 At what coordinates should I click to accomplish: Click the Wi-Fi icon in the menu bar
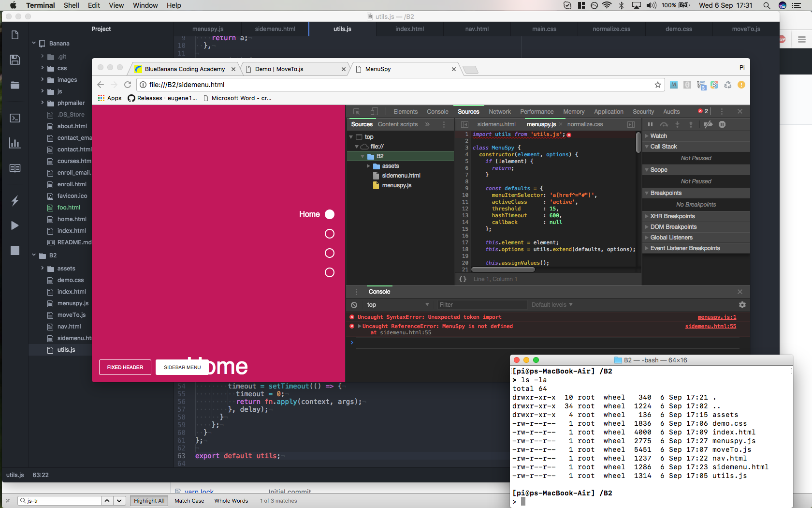pyautogui.click(x=607, y=5)
